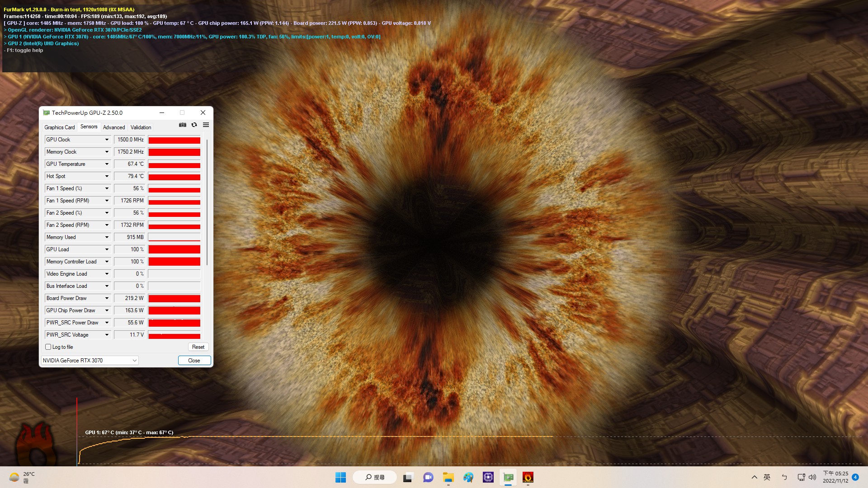This screenshot has height=488, width=868.
Task: Switch to GPU-Z taskbar icon
Action: click(508, 477)
